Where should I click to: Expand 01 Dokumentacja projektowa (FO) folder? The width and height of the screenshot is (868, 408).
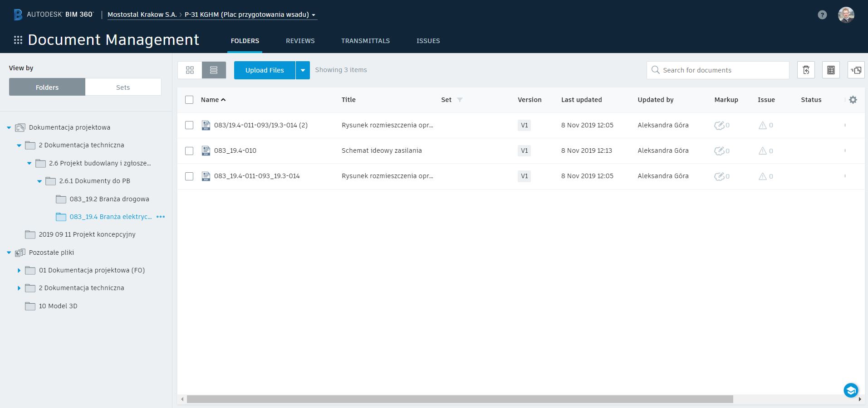(19, 271)
